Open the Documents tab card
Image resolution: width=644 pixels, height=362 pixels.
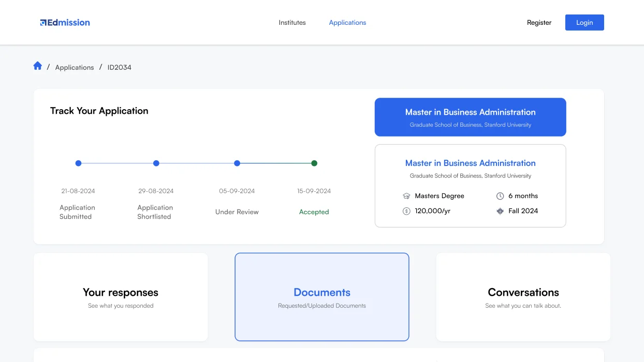click(322, 297)
